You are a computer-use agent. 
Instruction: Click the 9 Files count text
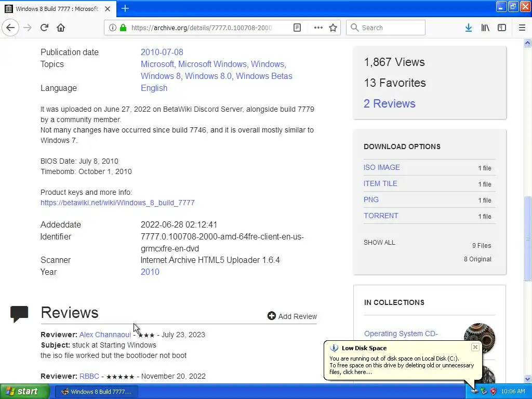[x=482, y=245]
